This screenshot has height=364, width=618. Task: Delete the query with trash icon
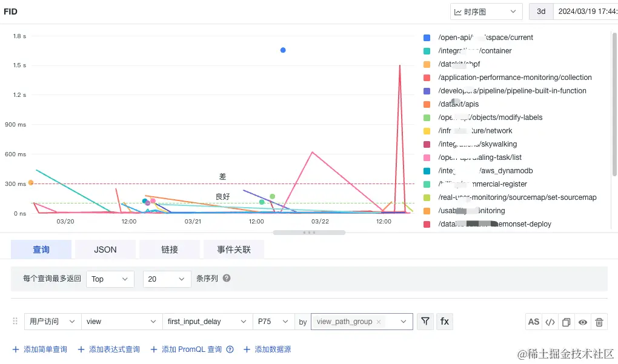pyautogui.click(x=599, y=322)
